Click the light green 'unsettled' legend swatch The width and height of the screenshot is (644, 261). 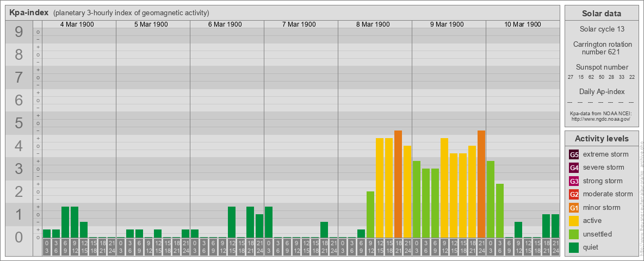click(x=574, y=234)
